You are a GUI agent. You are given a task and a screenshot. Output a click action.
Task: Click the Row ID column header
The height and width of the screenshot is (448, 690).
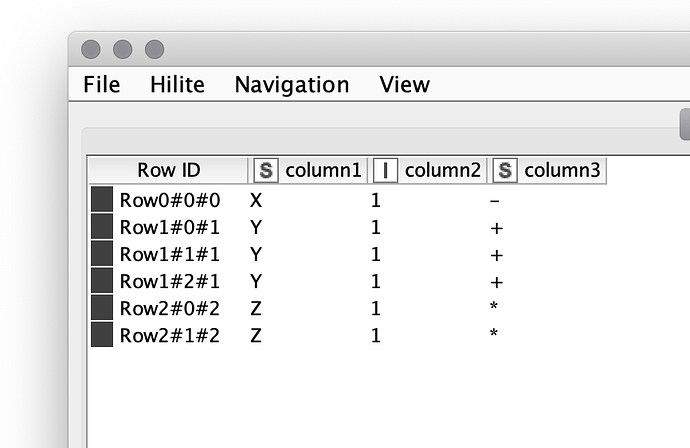pyautogui.click(x=169, y=170)
